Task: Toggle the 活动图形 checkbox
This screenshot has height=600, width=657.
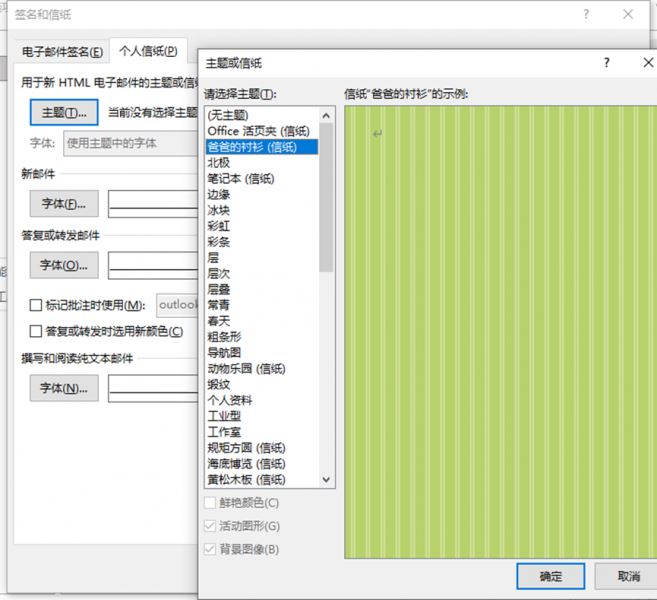Action: 210,526
